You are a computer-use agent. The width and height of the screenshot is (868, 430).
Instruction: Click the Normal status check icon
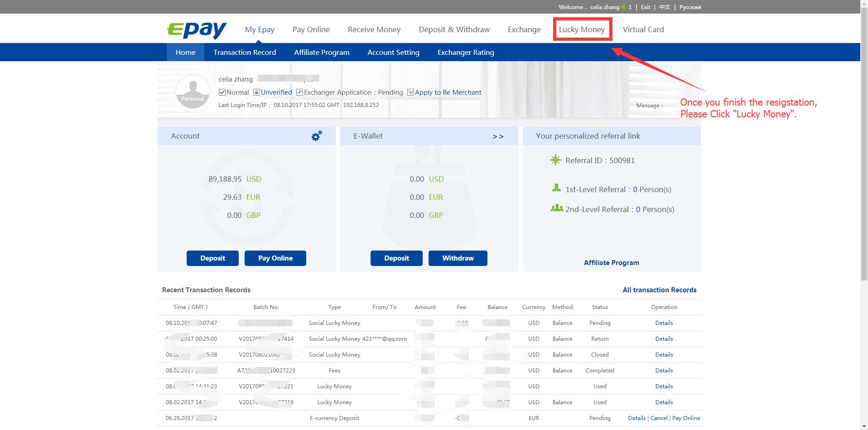click(222, 92)
